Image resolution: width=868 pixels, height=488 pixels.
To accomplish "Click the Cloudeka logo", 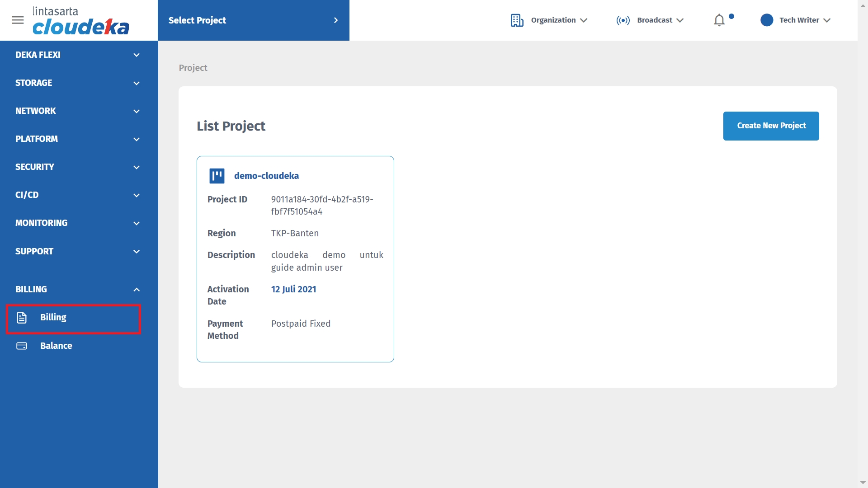I will pos(80,21).
